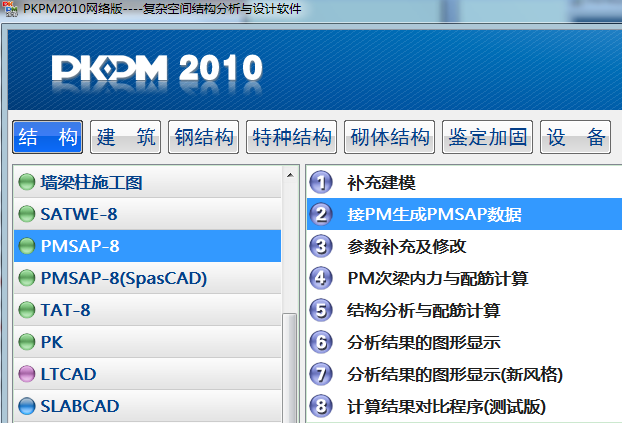The height and width of the screenshot is (423, 622).
Task: Click scroll-up arrow of module list
Action: pos(290,175)
